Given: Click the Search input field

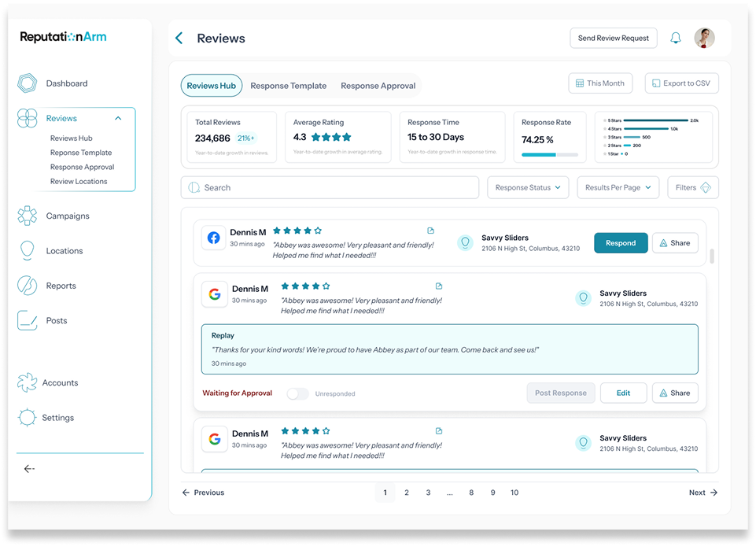Looking at the screenshot, I should (x=330, y=188).
